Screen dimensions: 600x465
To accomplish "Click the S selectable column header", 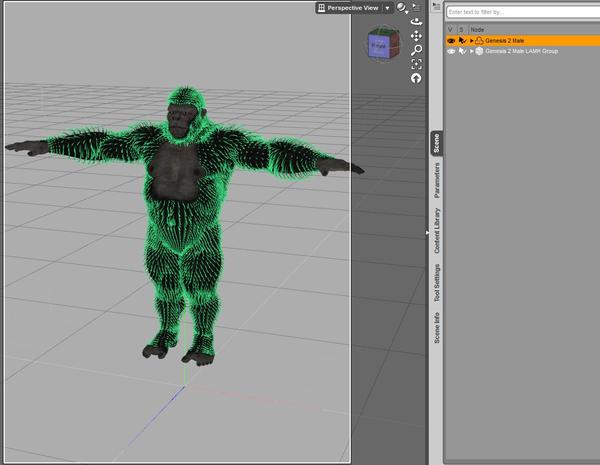I will pos(461,29).
